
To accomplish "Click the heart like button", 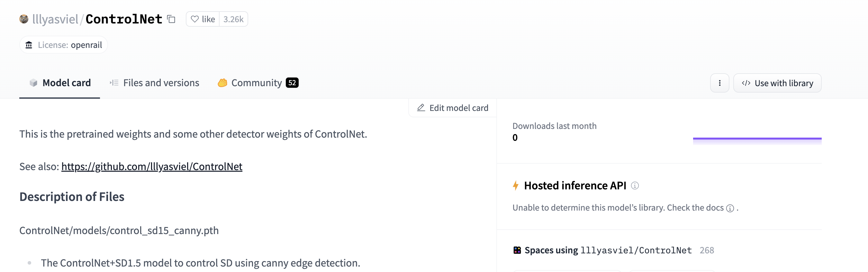I will click(203, 19).
